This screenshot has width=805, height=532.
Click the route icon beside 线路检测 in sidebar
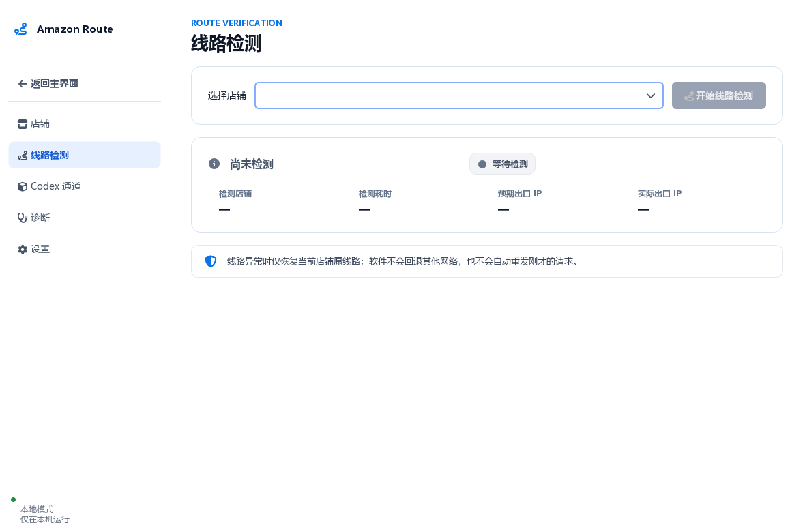tap(22, 155)
